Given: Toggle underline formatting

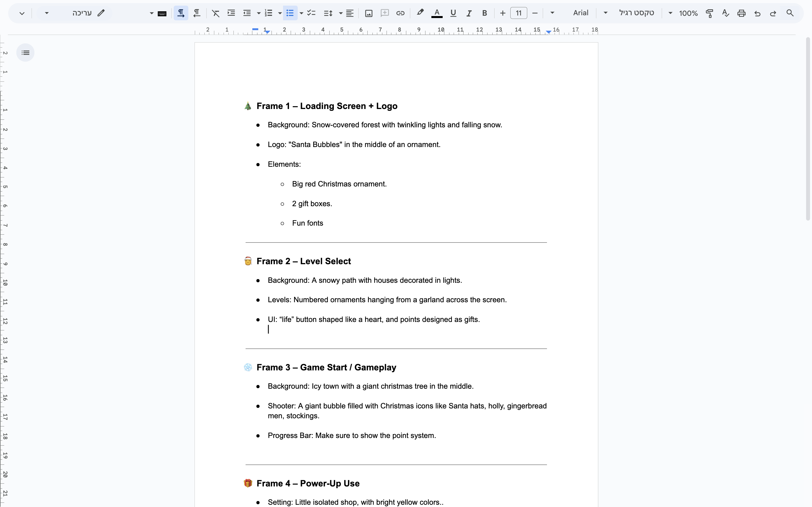Looking at the screenshot, I should (453, 13).
